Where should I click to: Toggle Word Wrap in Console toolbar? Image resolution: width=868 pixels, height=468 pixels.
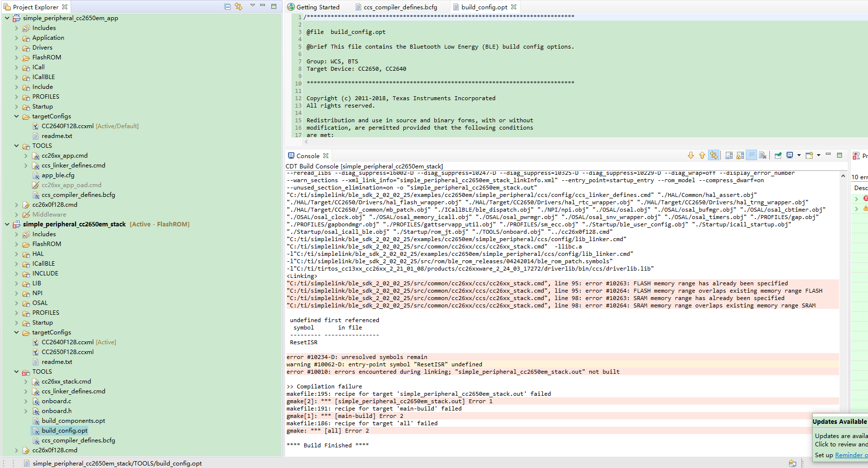(752, 156)
